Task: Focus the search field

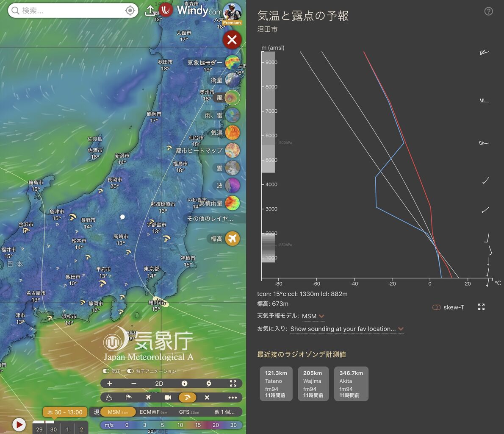Action: tap(73, 11)
